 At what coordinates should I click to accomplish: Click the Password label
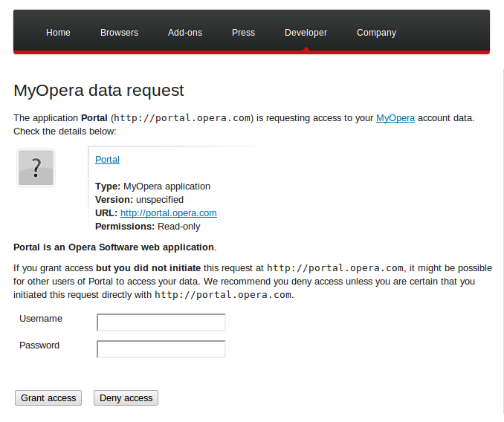(x=39, y=345)
